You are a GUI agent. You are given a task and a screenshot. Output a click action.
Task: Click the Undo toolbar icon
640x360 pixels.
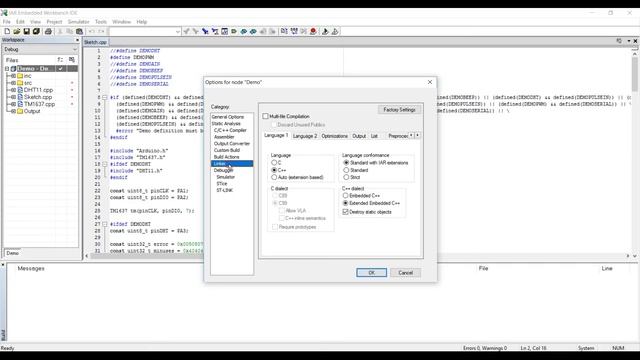(x=91, y=31)
